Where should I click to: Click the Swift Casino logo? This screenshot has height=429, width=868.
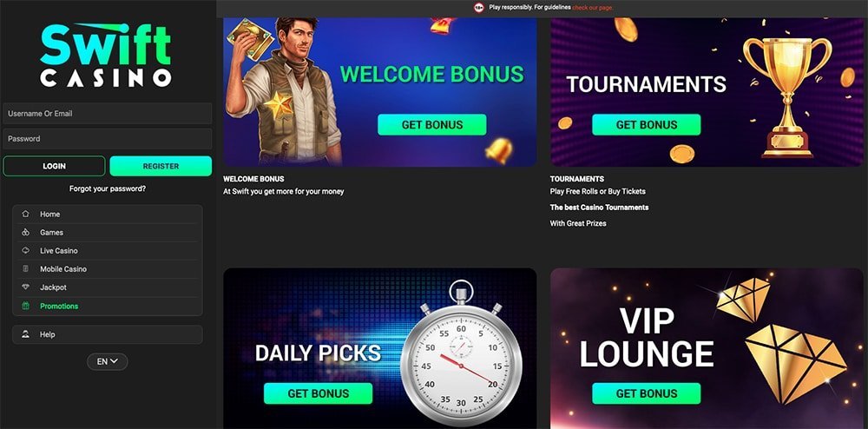(106, 56)
